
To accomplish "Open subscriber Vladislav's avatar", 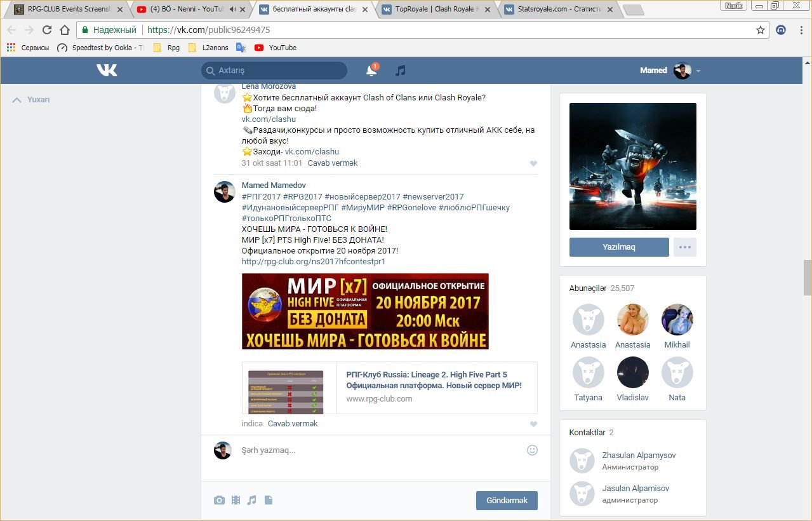I will pos(633,372).
